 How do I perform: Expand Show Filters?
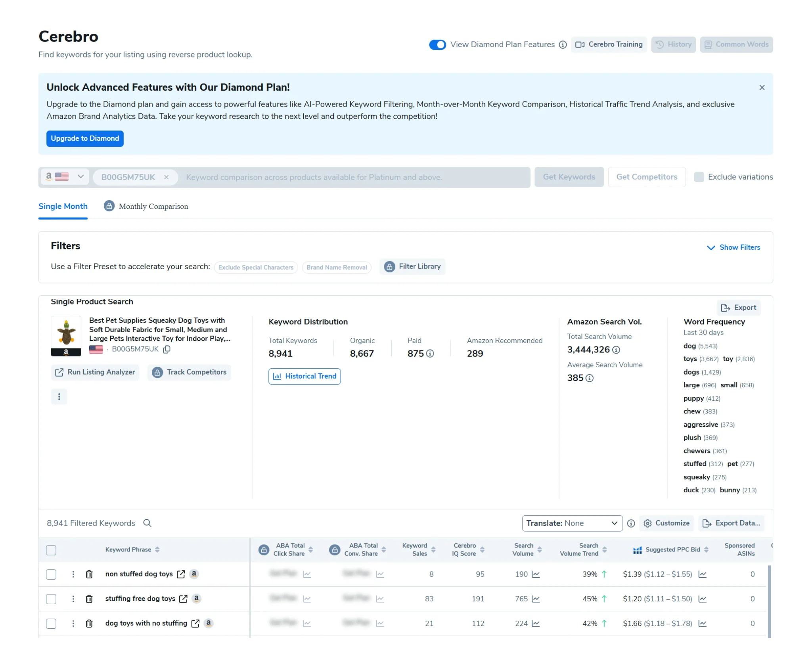(733, 247)
